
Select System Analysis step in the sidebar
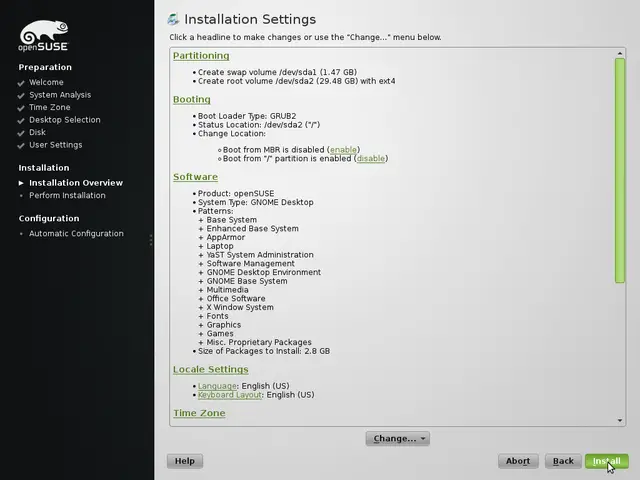point(60,95)
